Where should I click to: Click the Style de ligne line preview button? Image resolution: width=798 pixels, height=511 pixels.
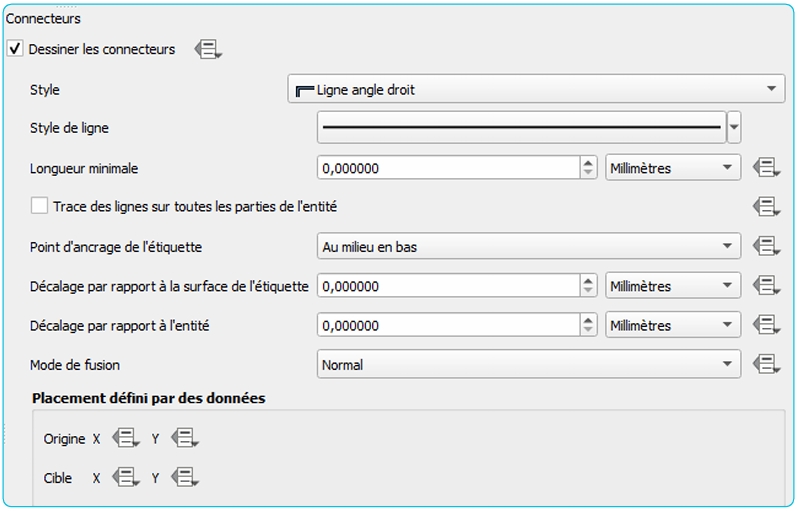click(x=521, y=128)
